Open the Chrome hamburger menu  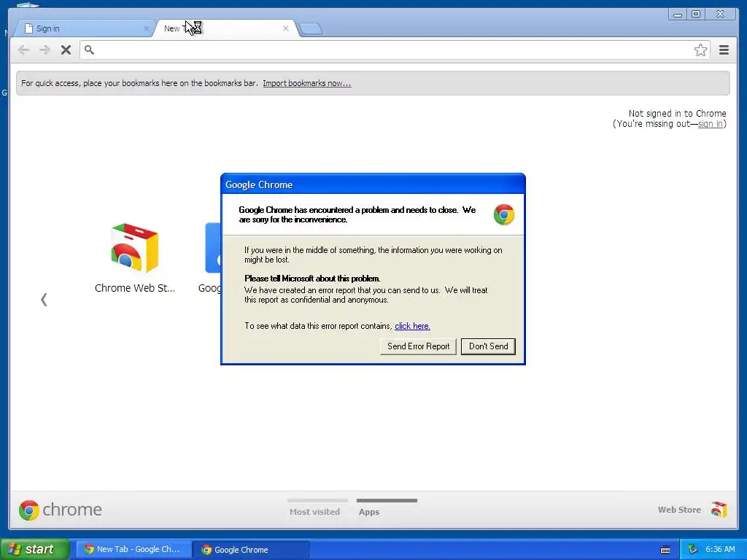[724, 50]
